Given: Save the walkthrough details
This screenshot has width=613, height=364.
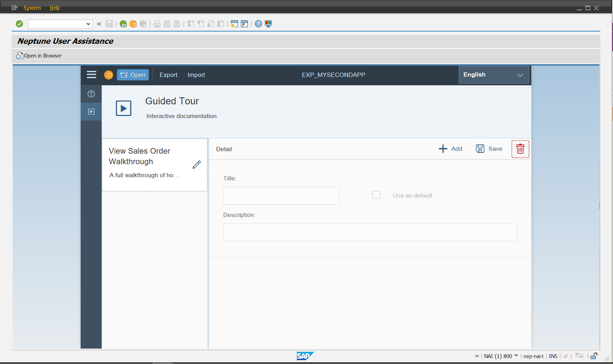Looking at the screenshot, I should tap(489, 149).
